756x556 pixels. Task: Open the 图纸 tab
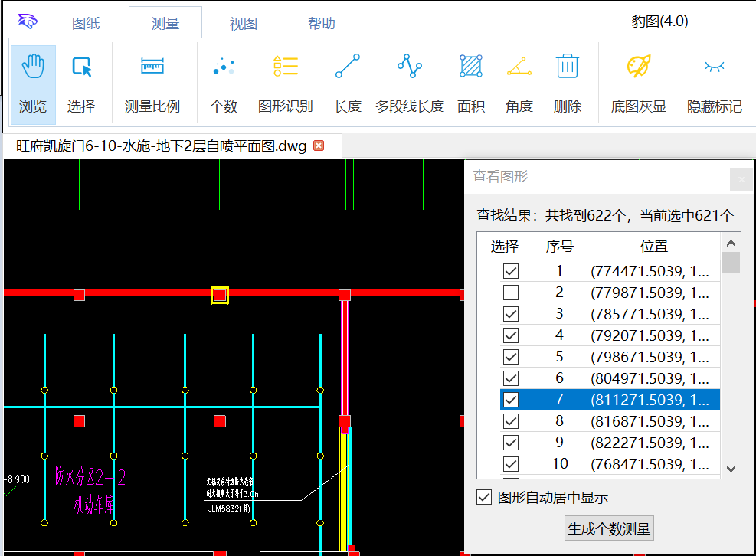[86, 23]
